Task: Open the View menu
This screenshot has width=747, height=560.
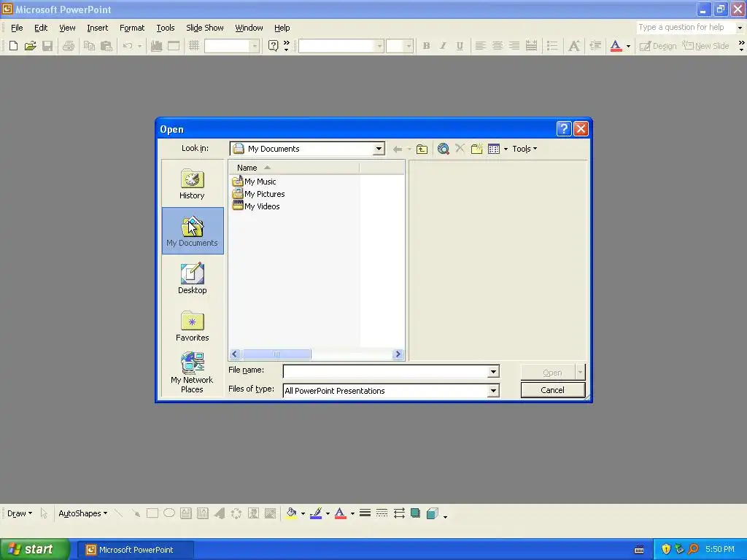Action: 67,28
